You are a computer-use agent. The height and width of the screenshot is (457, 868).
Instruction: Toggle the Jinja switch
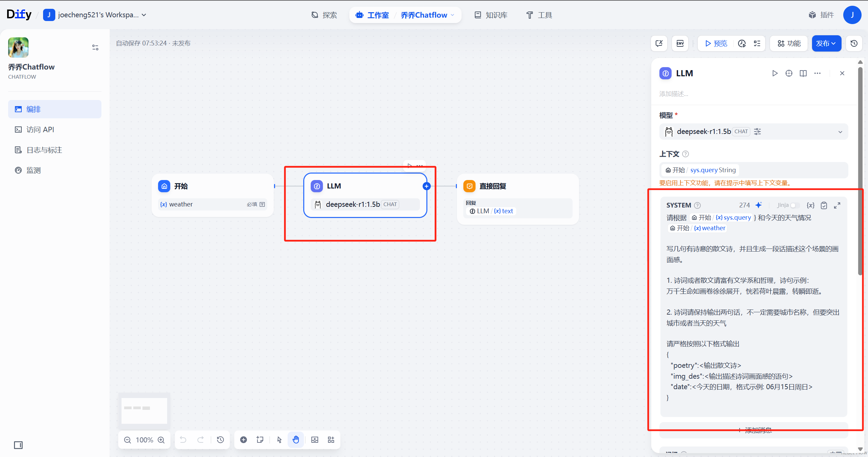(795, 205)
